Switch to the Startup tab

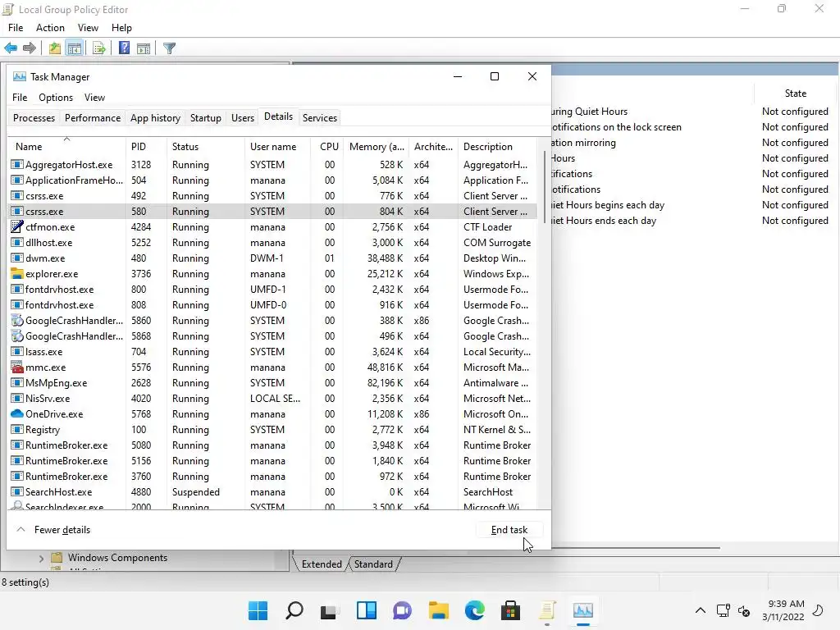[206, 118]
